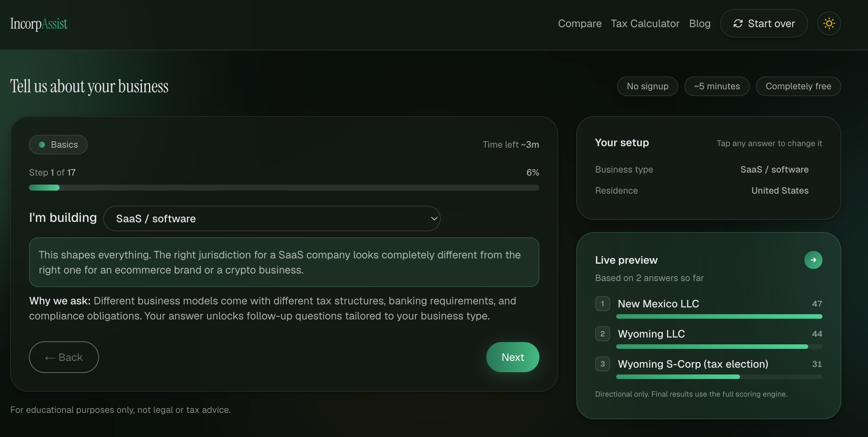Click rank 1 badge beside New Mexico LLC
Viewport: 868px width, 437px height.
click(602, 304)
